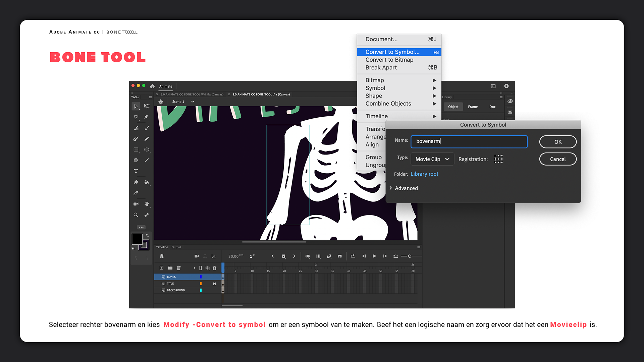The width and height of the screenshot is (644, 362).
Task: Select the Eraser tool
Action: coord(136,182)
